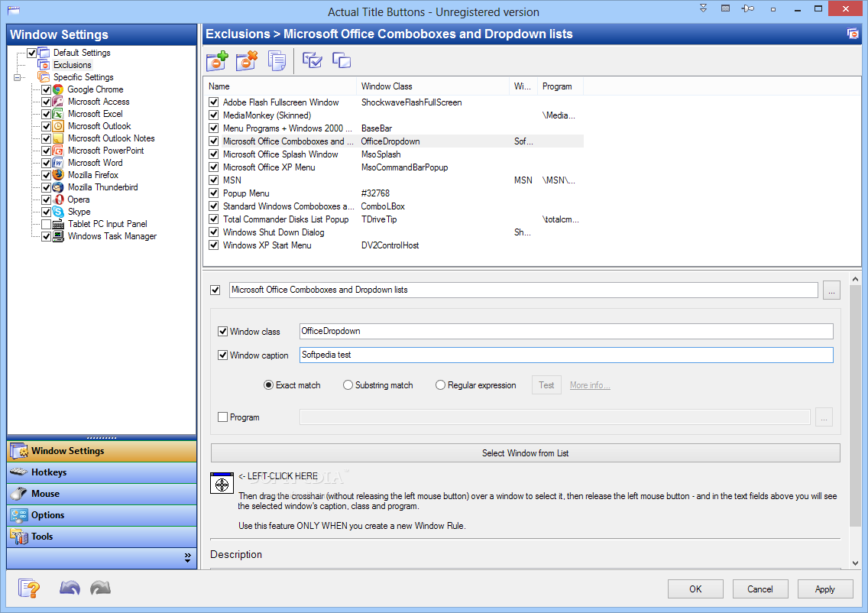The image size is (868, 613).
Task: Click Select Window from List button
Action: pyautogui.click(x=526, y=453)
